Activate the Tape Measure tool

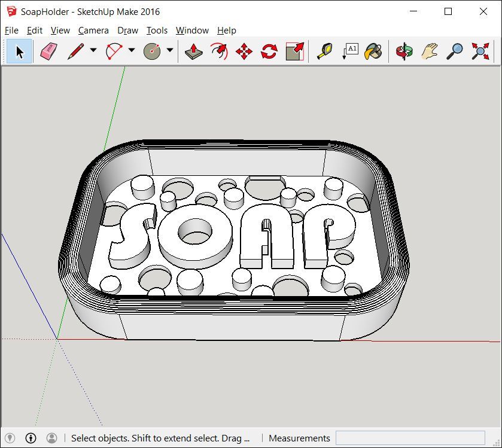click(x=324, y=51)
